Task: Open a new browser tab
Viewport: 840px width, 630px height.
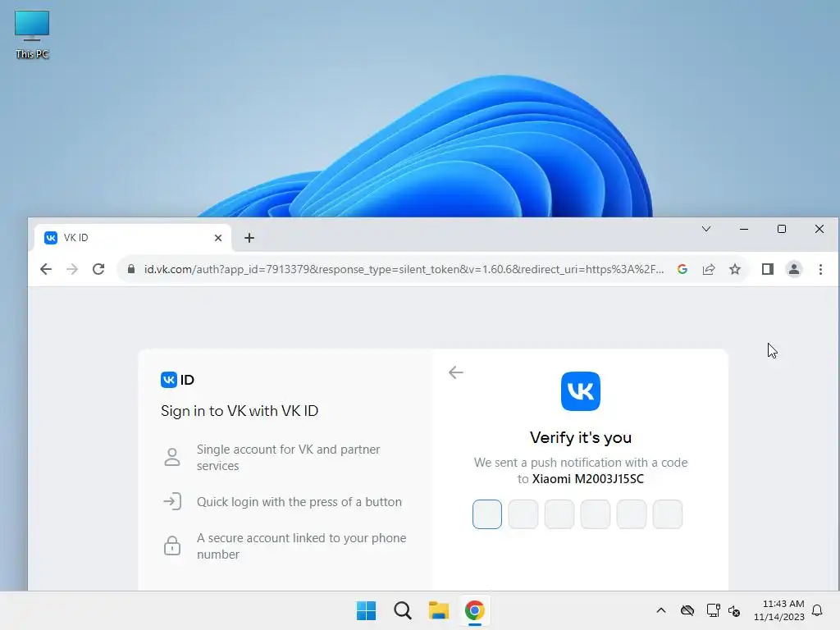Action: 249,238
